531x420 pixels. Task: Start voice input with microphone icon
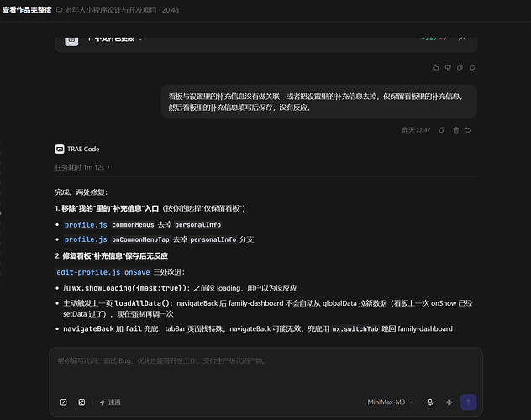click(430, 402)
